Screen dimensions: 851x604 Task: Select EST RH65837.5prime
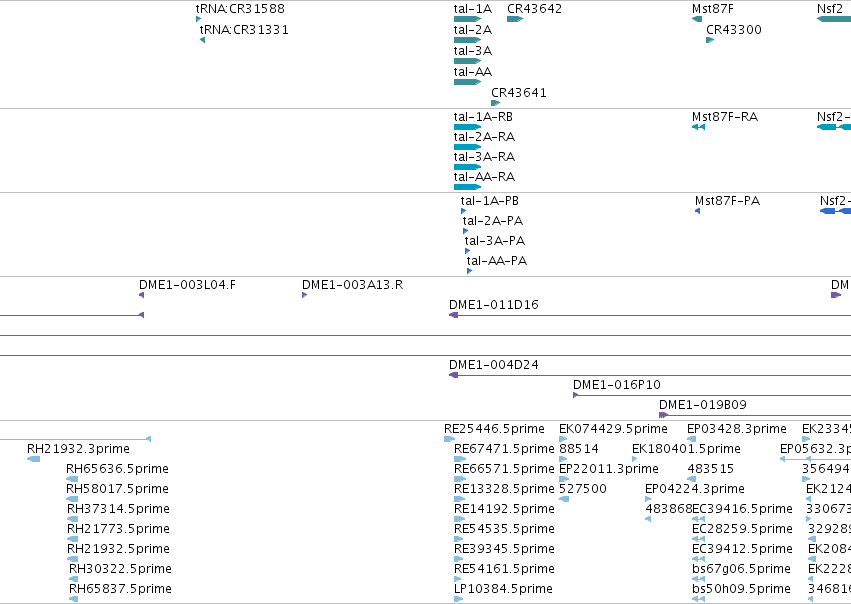[73, 599]
